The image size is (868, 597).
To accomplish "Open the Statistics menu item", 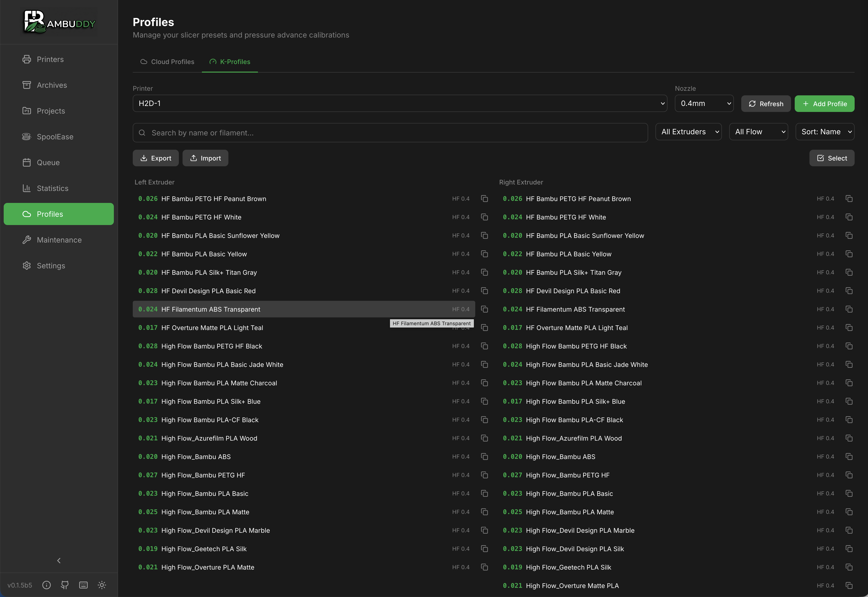I will pyautogui.click(x=52, y=188).
